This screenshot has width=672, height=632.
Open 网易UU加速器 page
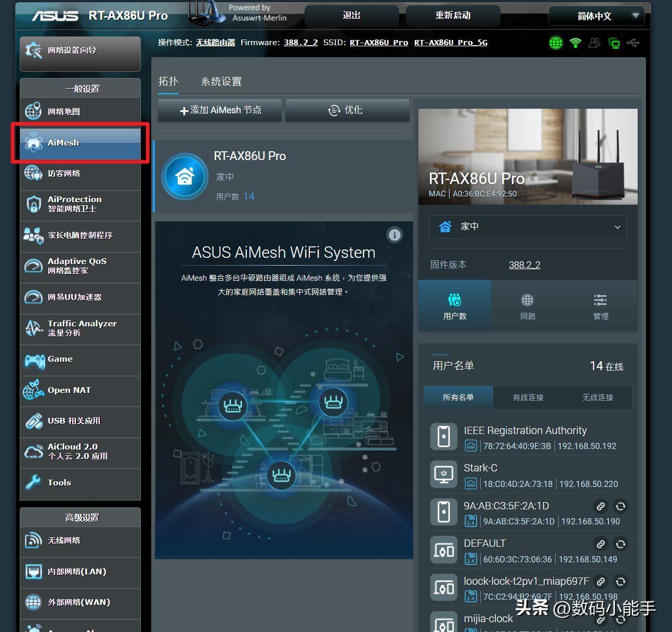(80, 297)
